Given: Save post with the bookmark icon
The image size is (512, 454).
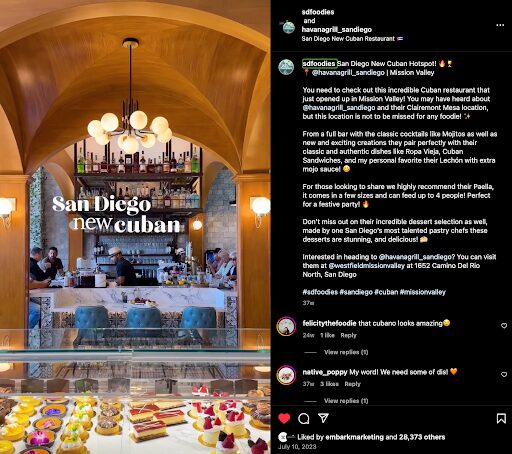Looking at the screenshot, I should click(501, 418).
